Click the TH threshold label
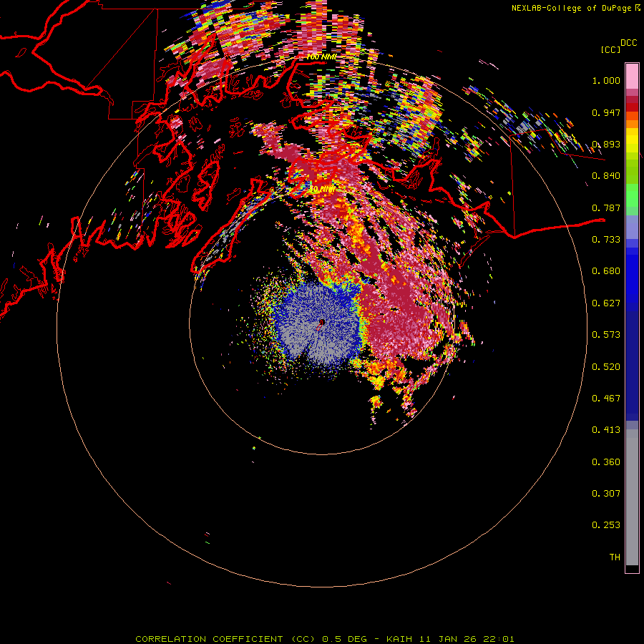 [615, 557]
